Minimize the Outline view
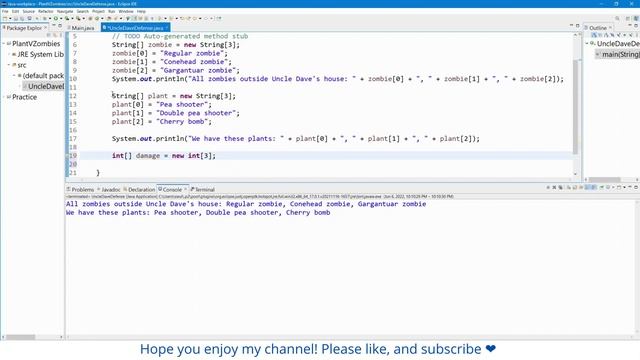Screen dimensions: 640x360 point(630,25)
